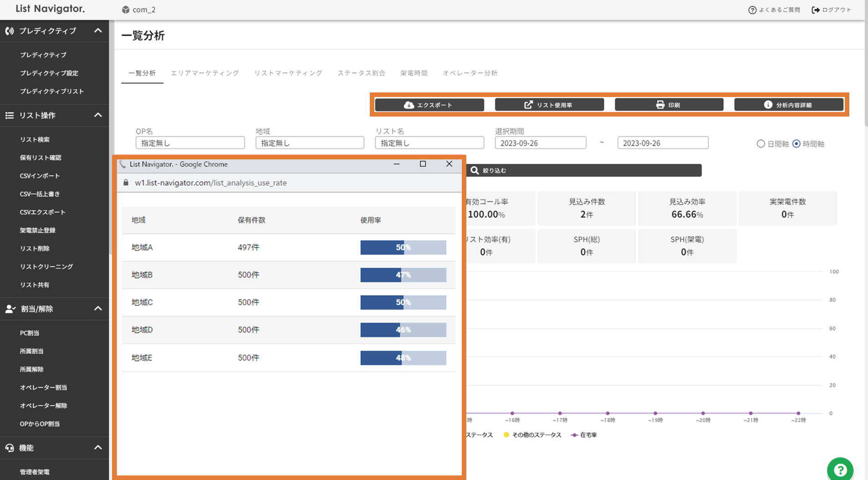The height and width of the screenshot is (480, 868).
Task: Open the オペレーター分析 tab
Action: pos(470,73)
